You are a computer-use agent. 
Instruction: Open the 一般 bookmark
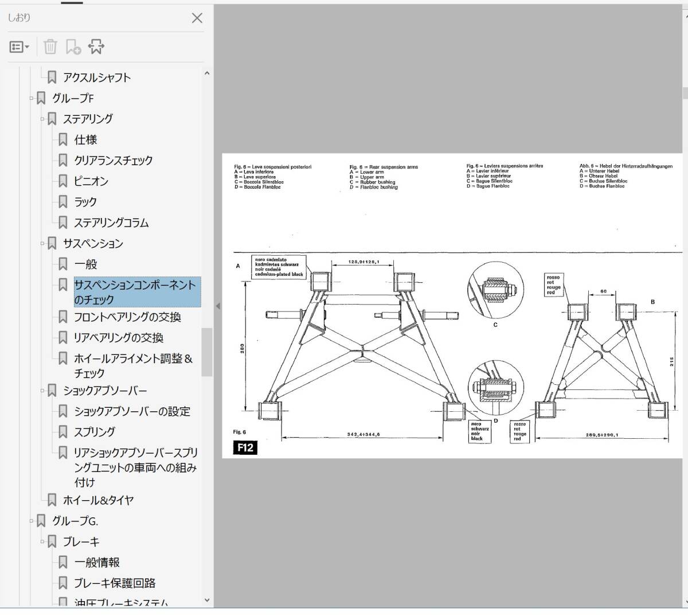coord(85,264)
